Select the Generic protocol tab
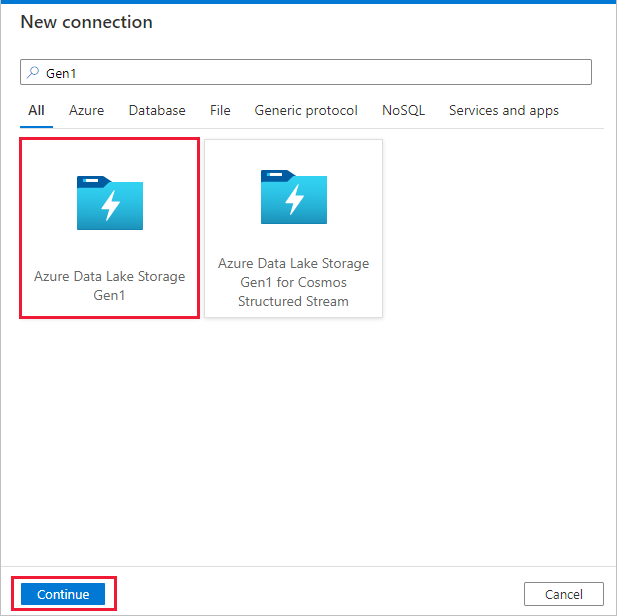 point(306,111)
